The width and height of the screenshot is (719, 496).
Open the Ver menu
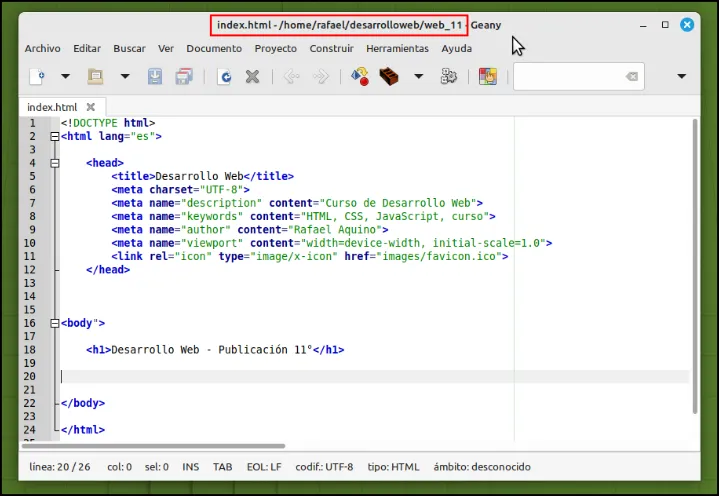click(166, 48)
